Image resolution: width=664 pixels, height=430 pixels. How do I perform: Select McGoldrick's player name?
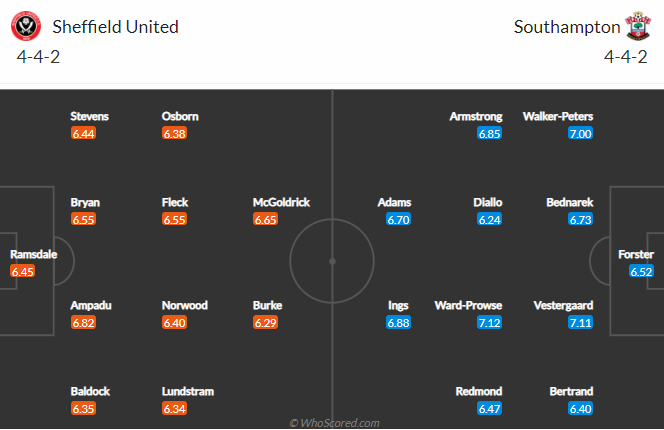(x=281, y=202)
